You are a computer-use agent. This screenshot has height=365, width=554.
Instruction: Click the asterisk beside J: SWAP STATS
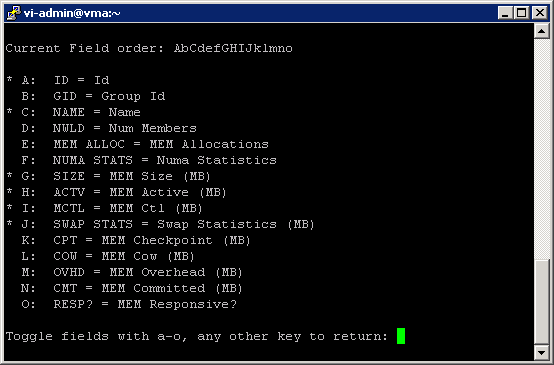(x=10, y=223)
